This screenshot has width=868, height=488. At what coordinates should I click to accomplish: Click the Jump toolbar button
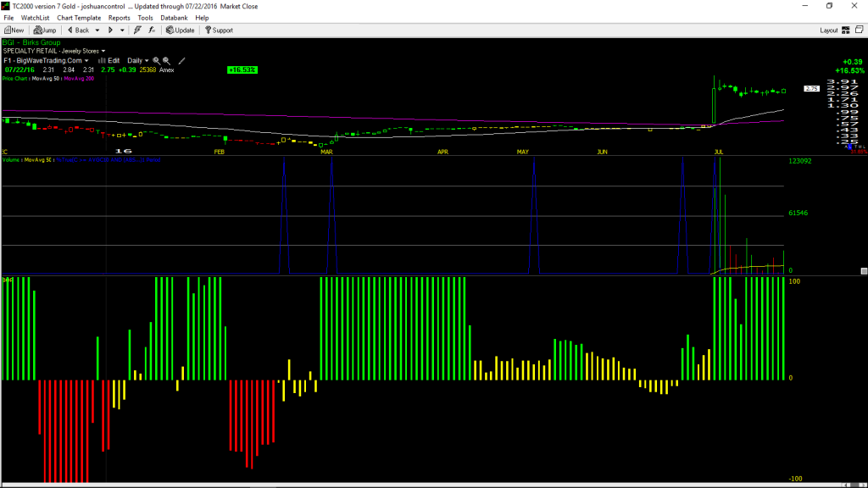45,30
